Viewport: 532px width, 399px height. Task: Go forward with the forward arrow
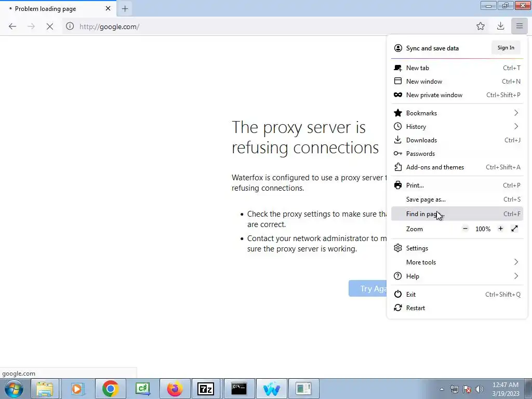[x=31, y=26]
